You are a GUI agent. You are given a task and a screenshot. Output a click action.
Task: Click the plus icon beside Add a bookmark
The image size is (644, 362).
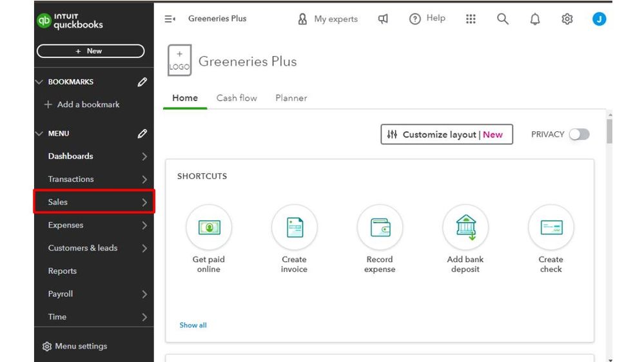coord(48,104)
